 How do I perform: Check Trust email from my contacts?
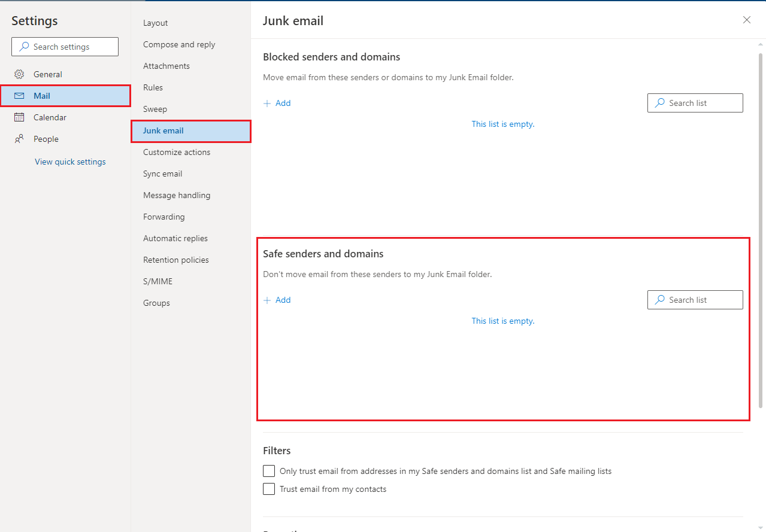pos(269,489)
